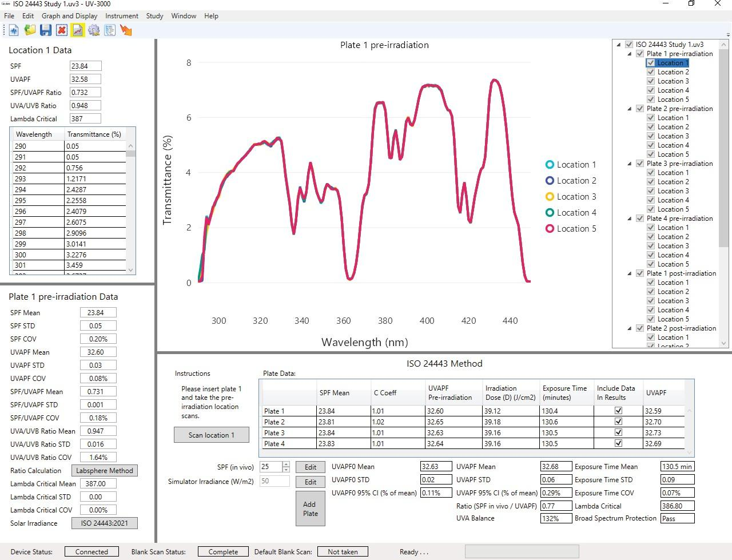The image size is (732, 560).
Task: Click the yellow-highlighted graph icon
Action: 78,30
